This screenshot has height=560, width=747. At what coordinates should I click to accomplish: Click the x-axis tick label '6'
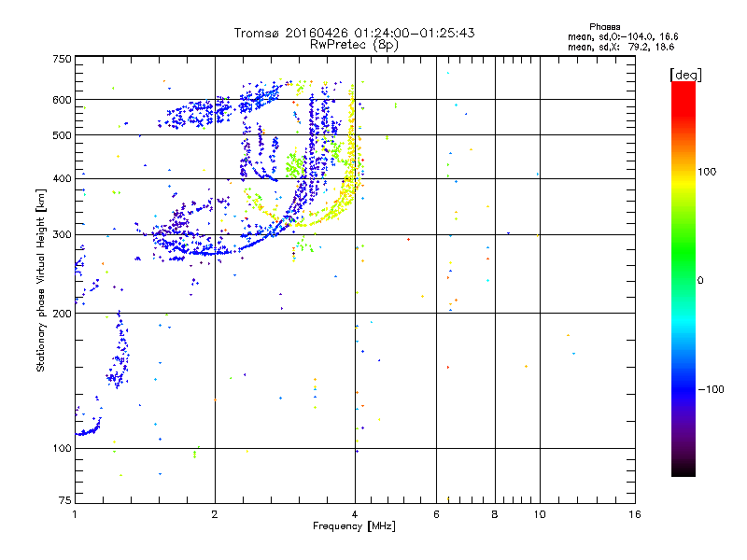coord(436,514)
